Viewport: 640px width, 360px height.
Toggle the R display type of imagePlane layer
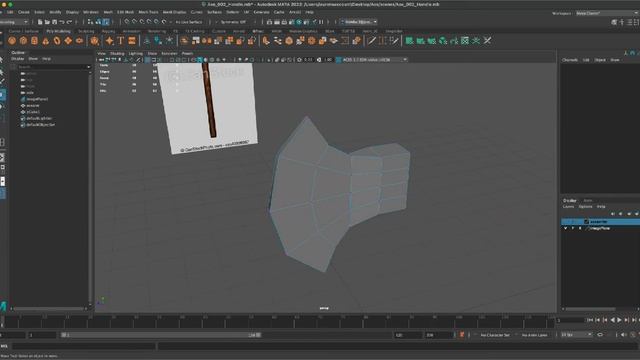pos(580,228)
